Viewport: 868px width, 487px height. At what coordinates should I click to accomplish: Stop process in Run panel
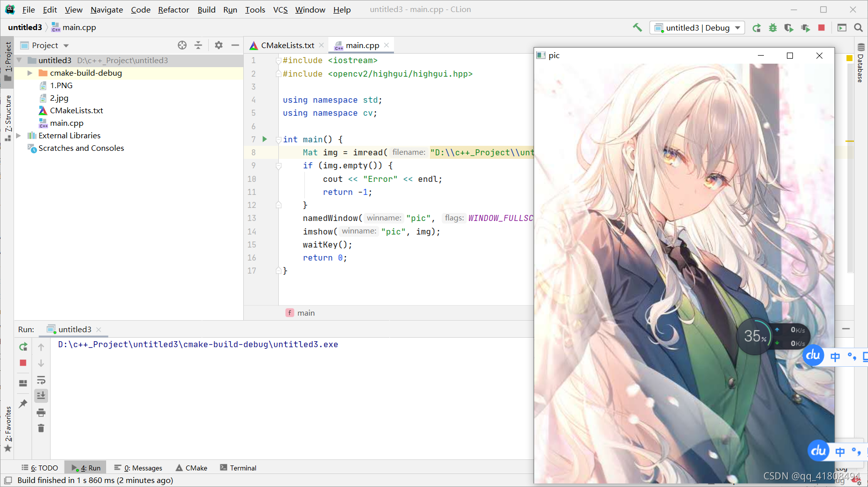(23, 363)
